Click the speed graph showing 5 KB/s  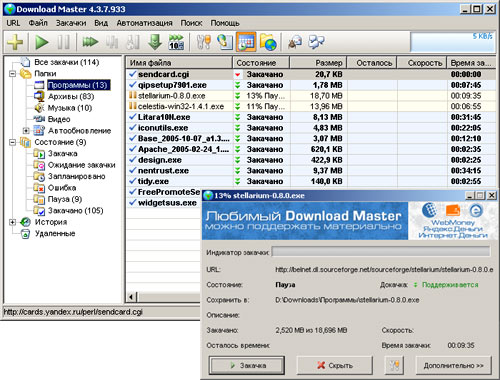pyautogui.click(x=452, y=42)
